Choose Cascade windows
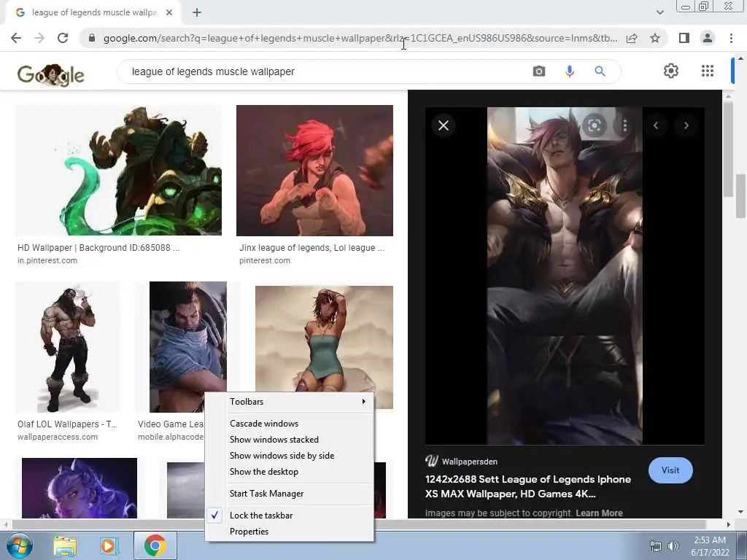This screenshot has height=560, width=747. point(289,424)
